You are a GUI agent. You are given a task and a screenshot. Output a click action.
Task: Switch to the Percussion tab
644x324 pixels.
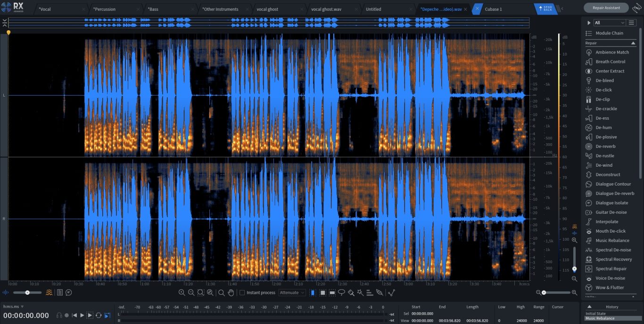[104, 9]
